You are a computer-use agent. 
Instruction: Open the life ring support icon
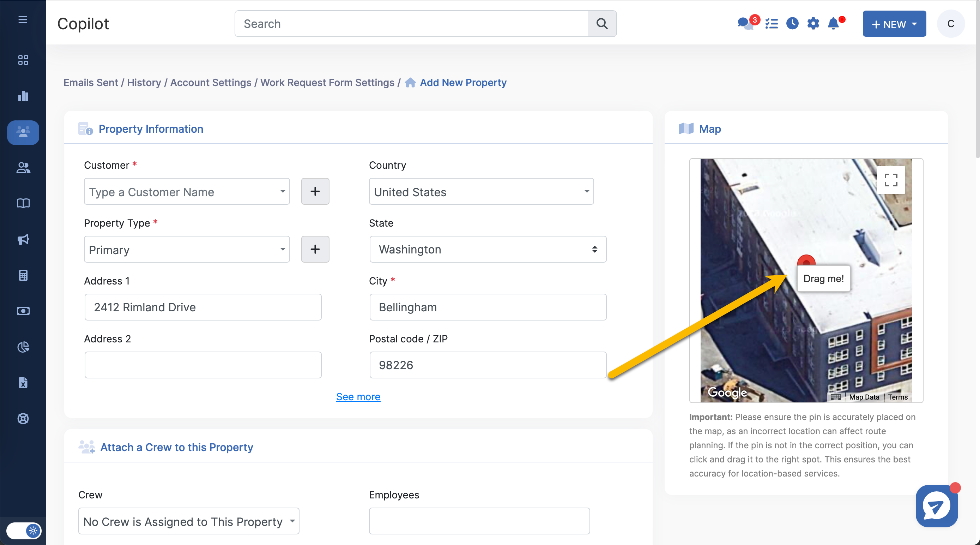[23, 418]
